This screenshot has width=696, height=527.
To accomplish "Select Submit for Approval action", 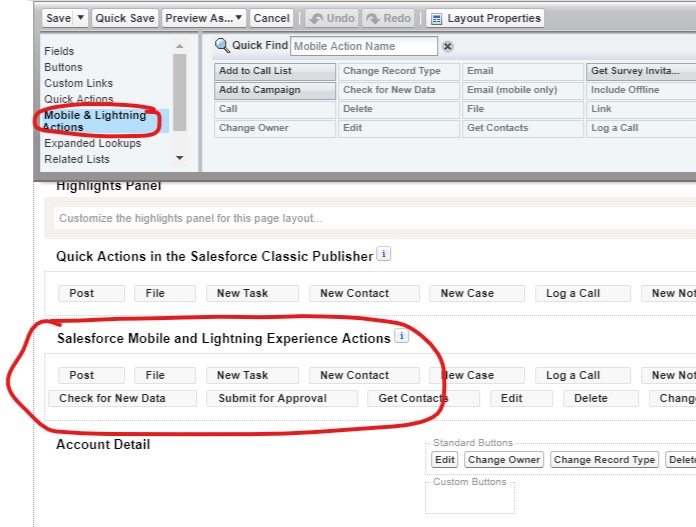I will [x=282, y=399].
